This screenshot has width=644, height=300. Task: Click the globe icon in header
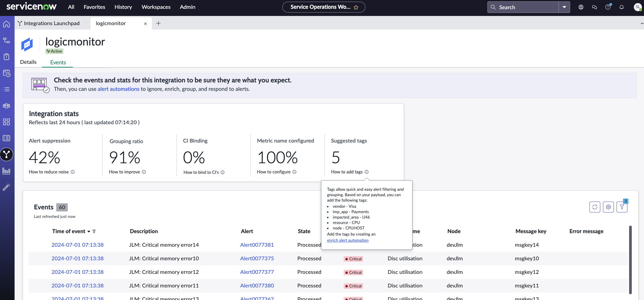click(x=581, y=7)
